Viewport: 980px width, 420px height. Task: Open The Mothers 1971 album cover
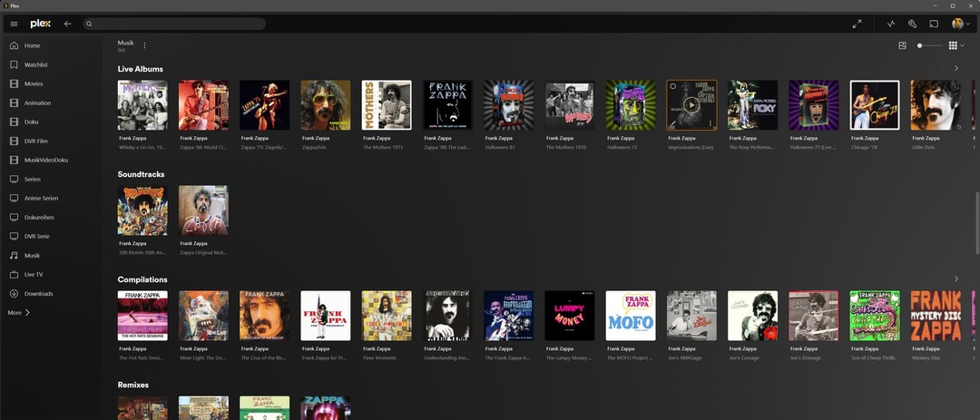(387, 105)
